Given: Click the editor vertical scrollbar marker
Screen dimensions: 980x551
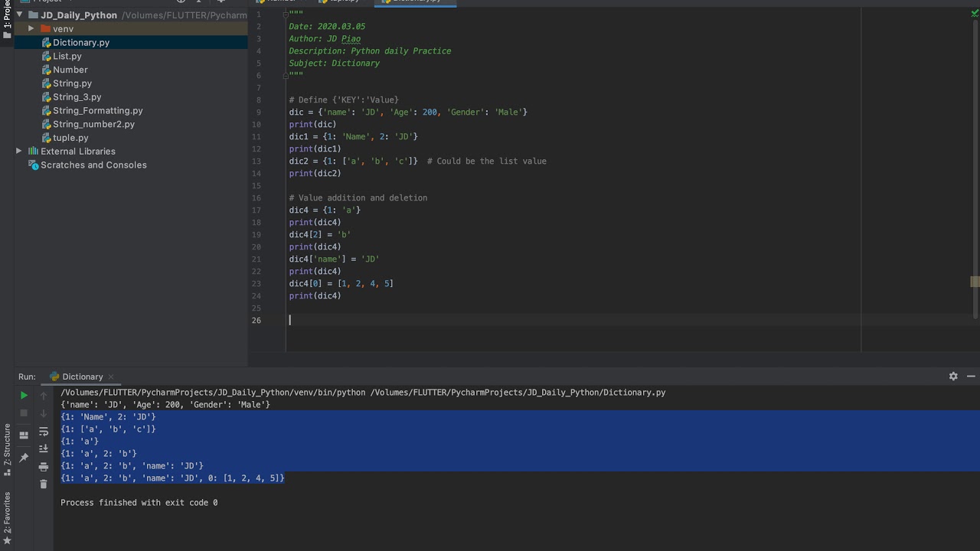Looking at the screenshot, I should (x=975, y=282).
